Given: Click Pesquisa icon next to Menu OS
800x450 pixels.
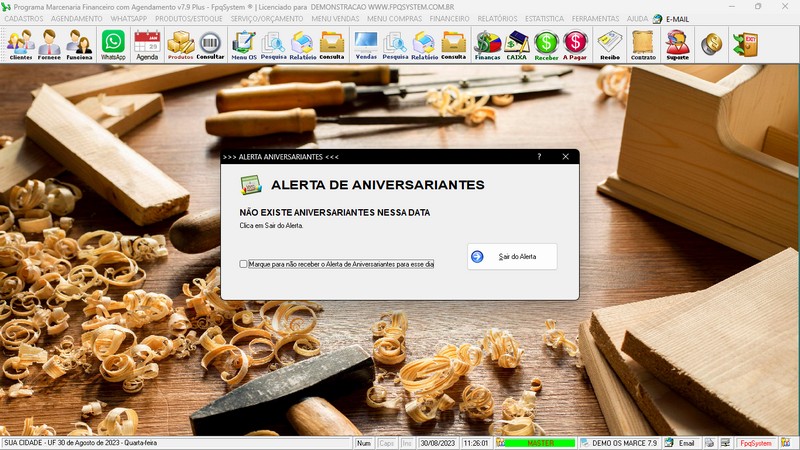Looking at the screenshot, I should click(273, 44).
